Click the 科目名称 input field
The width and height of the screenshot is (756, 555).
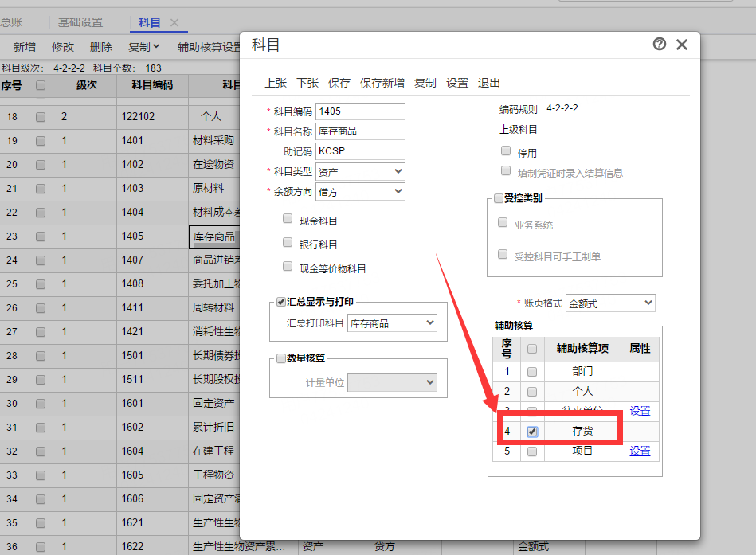click(x=360, y=131)
